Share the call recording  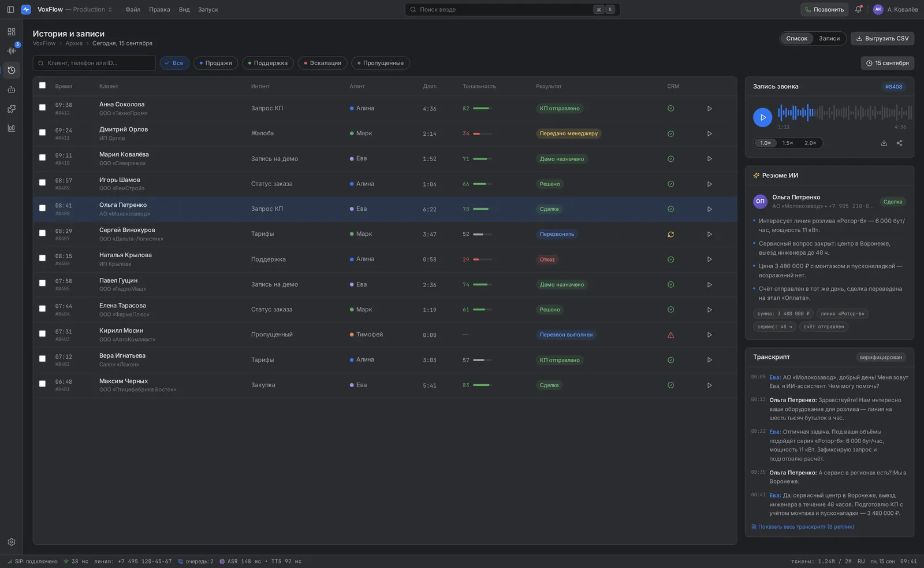[899, 143]
